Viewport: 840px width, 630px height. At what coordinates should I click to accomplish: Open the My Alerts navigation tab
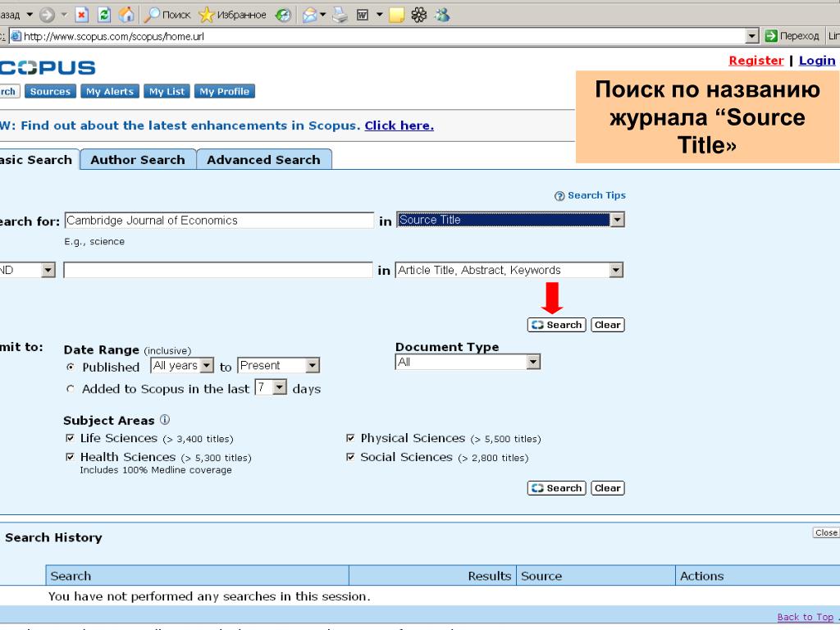(x=110, y=92)
